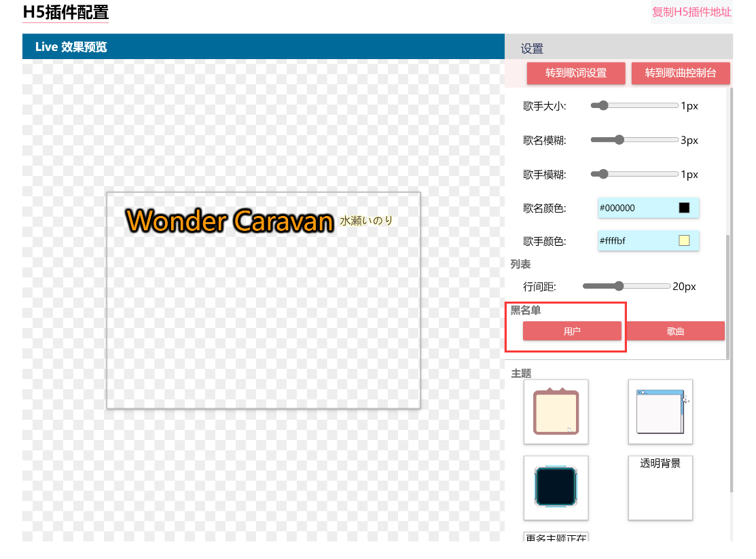This screenshot has width=756, height=559.
Task: Select the 透明背景 theme
Action: tap(660, 487)
